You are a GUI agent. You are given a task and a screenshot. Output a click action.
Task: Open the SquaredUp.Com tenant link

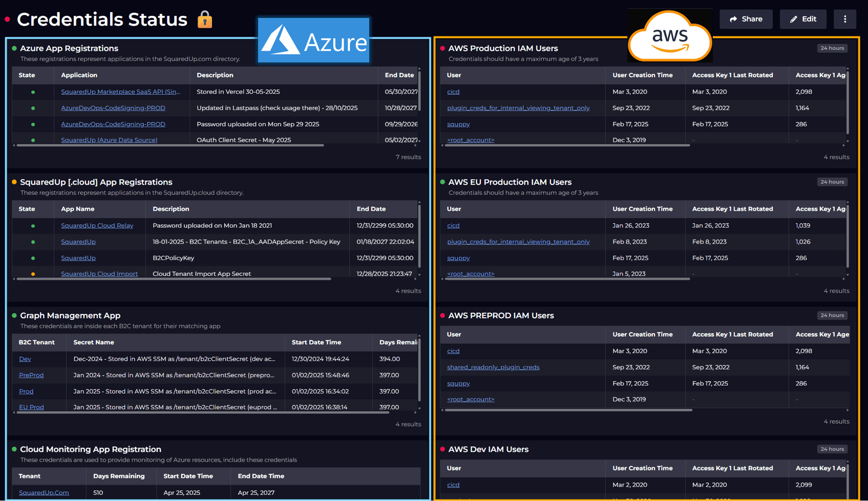coord(44,492)
